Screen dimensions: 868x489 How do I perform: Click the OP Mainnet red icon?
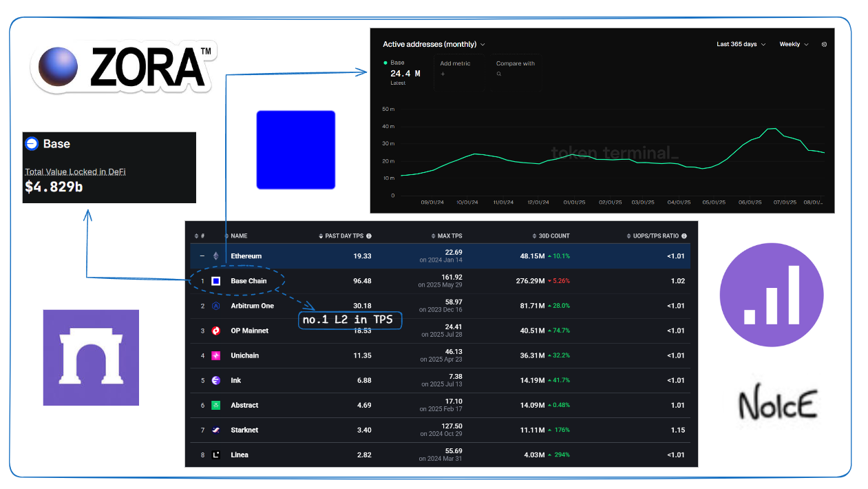point(215,331)
